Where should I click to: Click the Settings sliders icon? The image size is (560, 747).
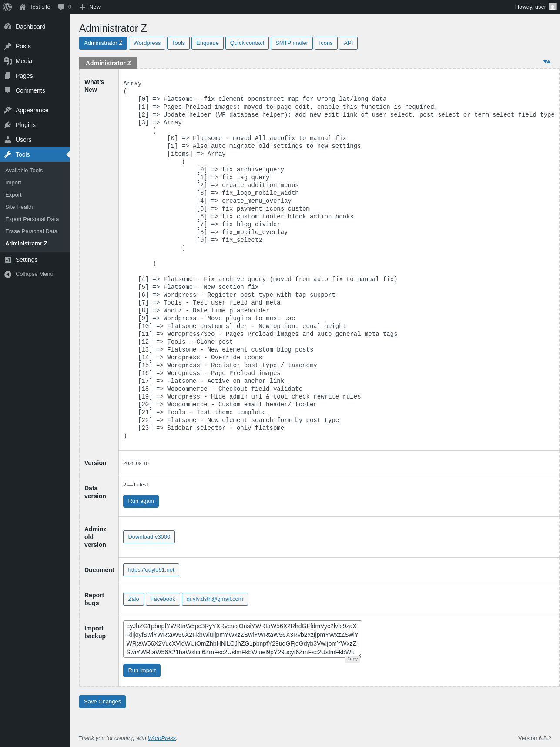coord(8,260)
